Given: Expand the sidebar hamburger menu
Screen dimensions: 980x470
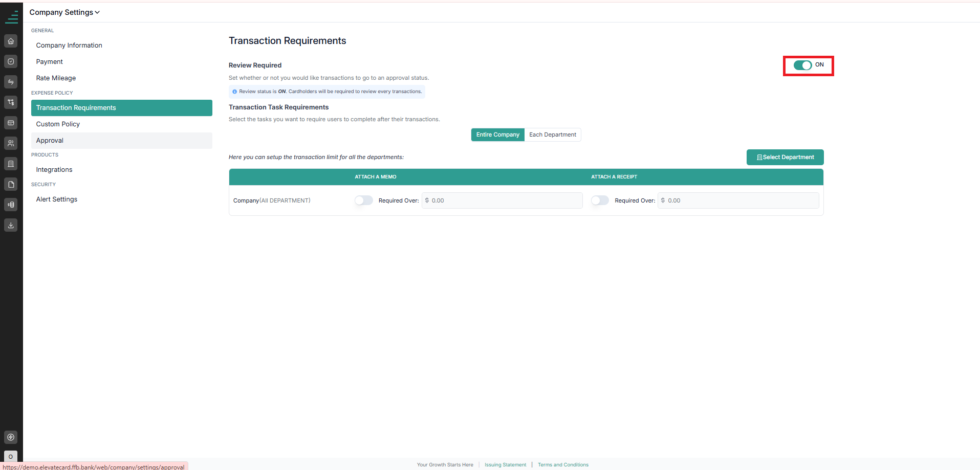Looking at the screenshot, I should click(x=11, y=17).
